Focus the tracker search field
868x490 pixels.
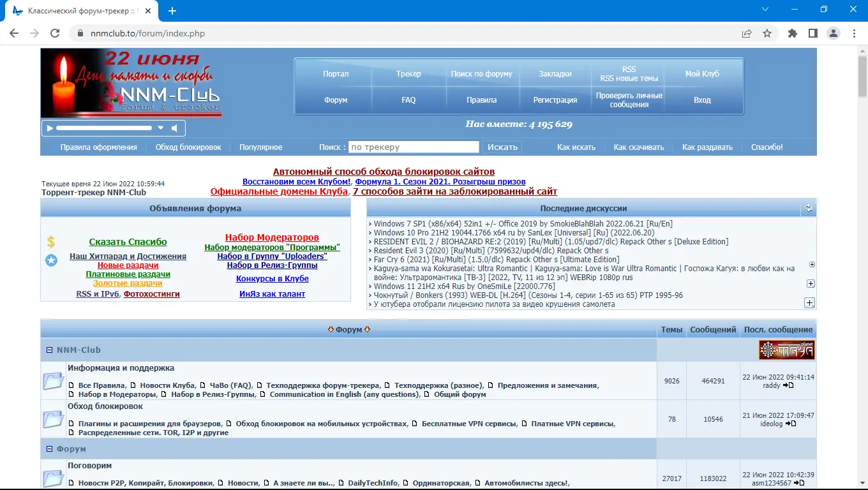tap(414, 147)
